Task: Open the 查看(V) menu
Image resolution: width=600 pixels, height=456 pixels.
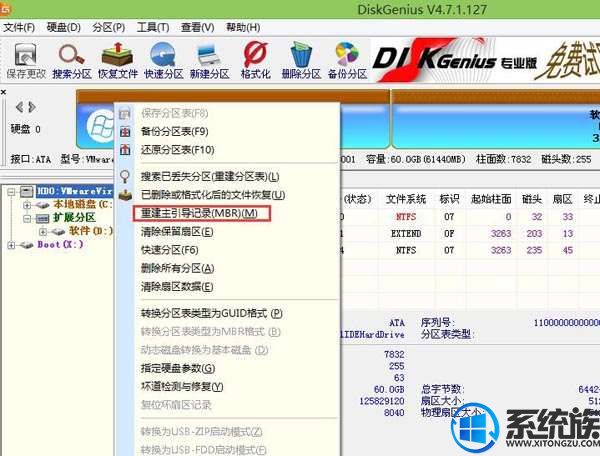Action: pos(197,28)
